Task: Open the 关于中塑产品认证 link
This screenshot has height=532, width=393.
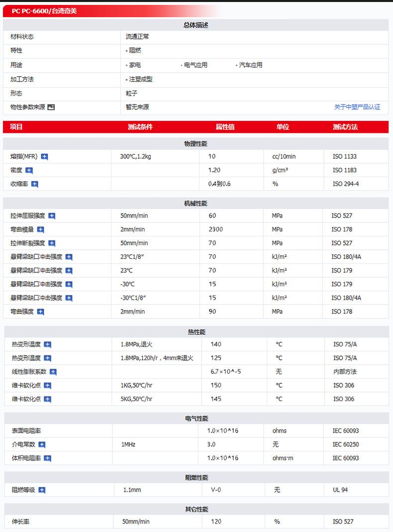Action: pyautogui.click(x=357, y=107)
